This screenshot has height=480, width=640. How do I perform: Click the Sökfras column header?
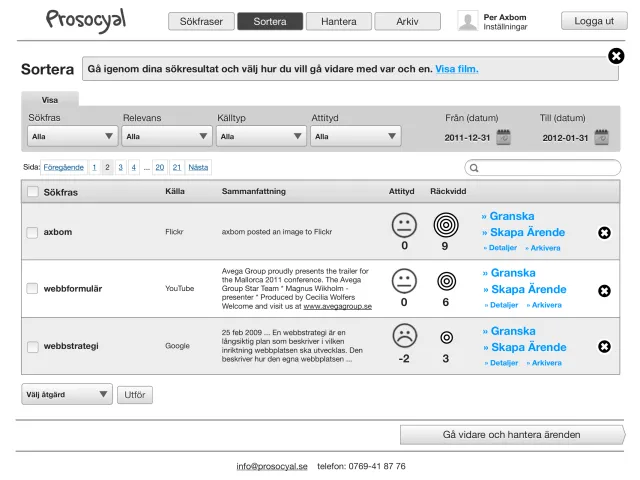tap(60, 192)
